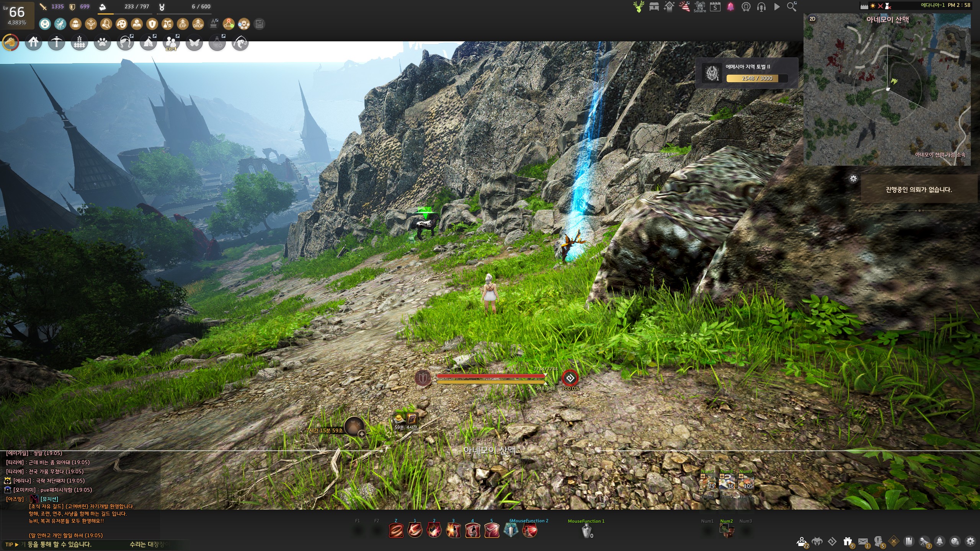980x551 pixels.
Task: Open the Solare helmet icon
Action: [x=700, y=7]
